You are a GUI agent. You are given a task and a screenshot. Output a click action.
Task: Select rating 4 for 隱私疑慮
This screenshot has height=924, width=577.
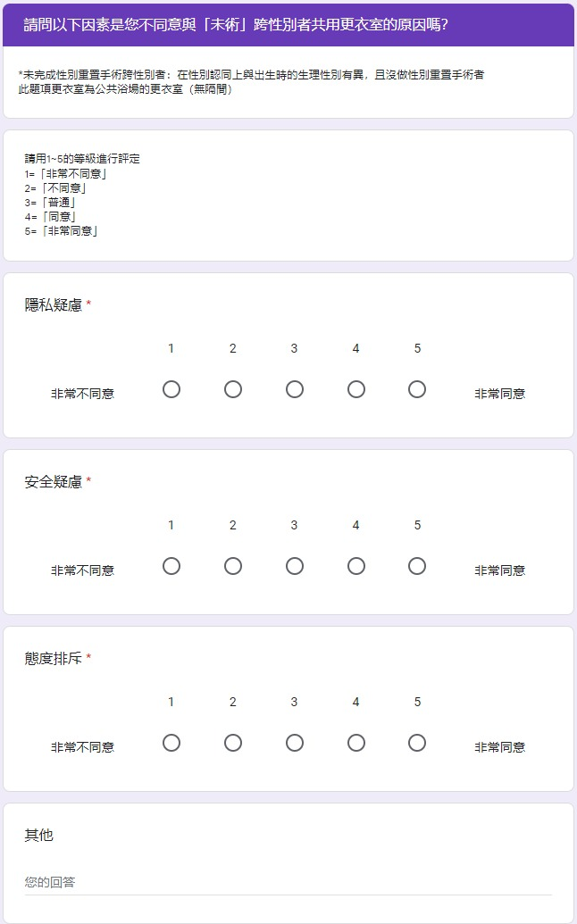tap(356, 389)
